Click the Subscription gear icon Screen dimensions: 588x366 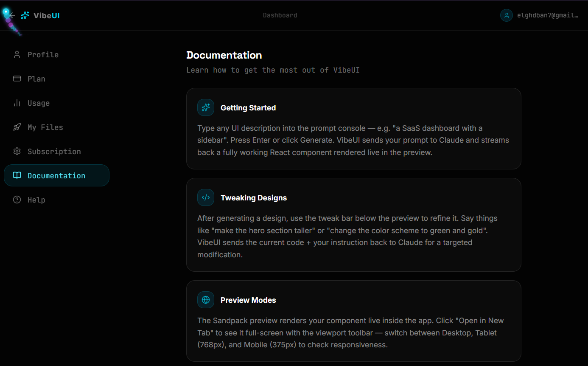[x=17, y=151]
